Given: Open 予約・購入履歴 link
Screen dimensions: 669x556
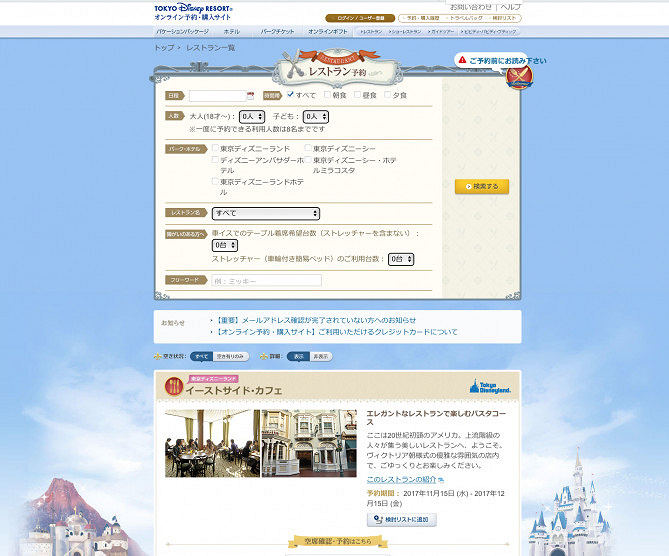Looking at the screenshot, I should point(421,18).
